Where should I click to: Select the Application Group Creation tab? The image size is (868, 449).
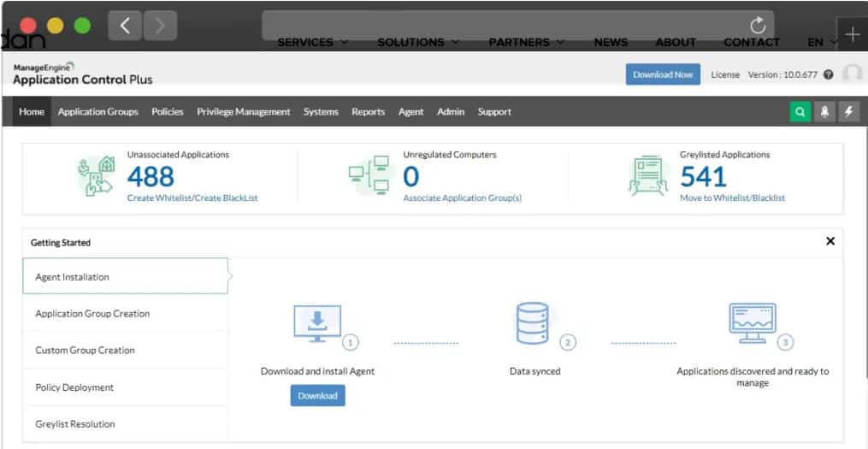(x=125, y=313)
